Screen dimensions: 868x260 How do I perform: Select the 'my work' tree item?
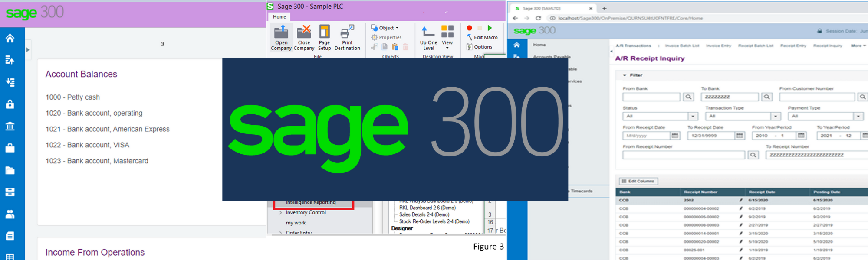pos(296,223)
